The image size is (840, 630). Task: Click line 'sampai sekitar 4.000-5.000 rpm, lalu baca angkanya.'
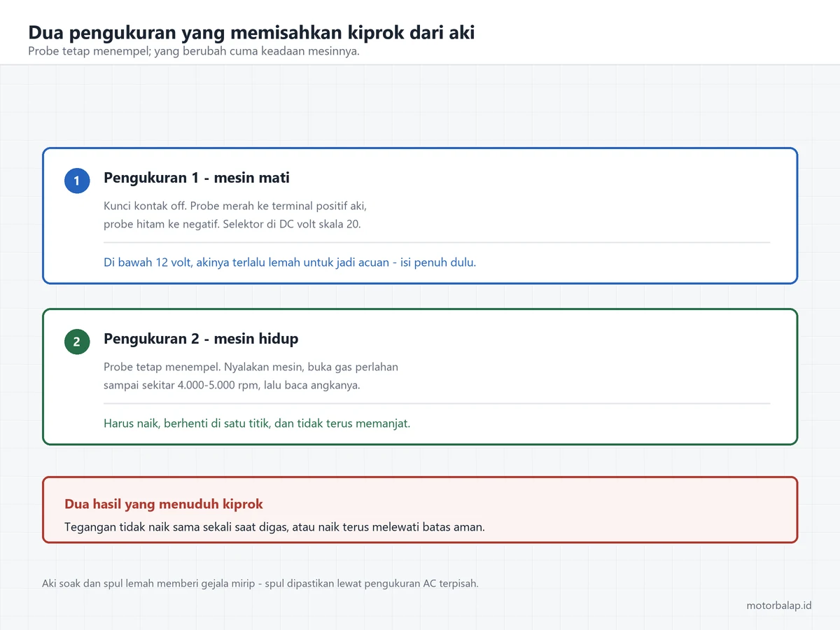pos(232,385)
